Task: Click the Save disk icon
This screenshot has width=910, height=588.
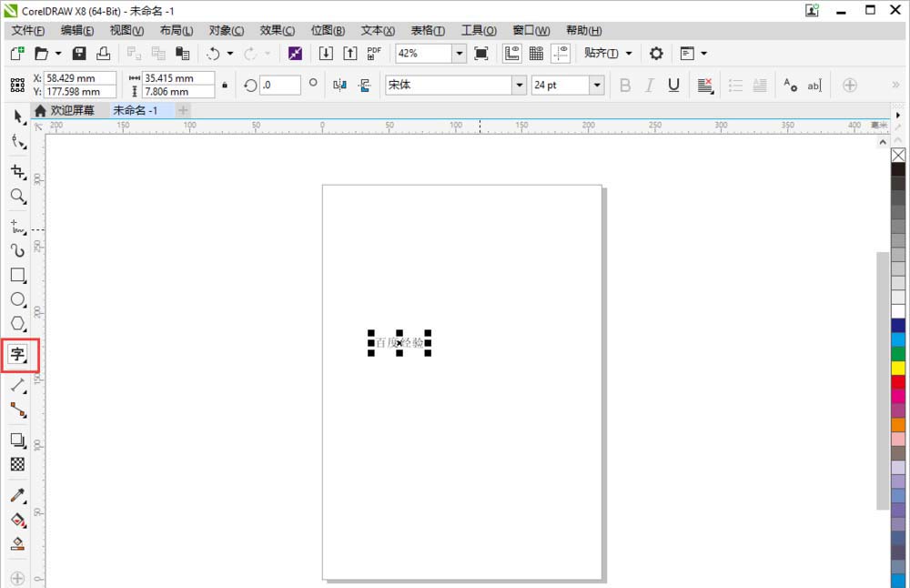Action: click(79, 54)
